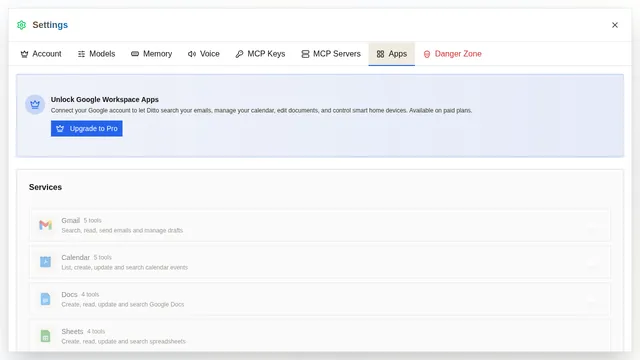Switch to the MCP Servers tab
Screen dimensions: 640x360
coord(331,54)
